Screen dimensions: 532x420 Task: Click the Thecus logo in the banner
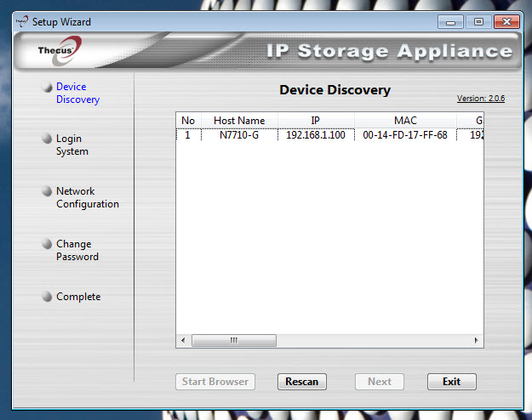click(x=60, y=50)
